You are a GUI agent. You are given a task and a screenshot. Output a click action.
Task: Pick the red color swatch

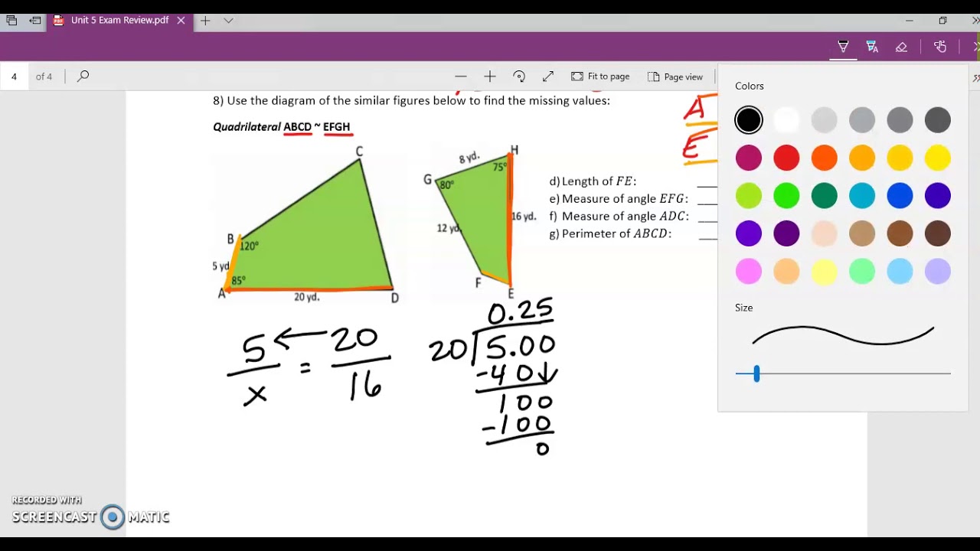tap(786, 158)
